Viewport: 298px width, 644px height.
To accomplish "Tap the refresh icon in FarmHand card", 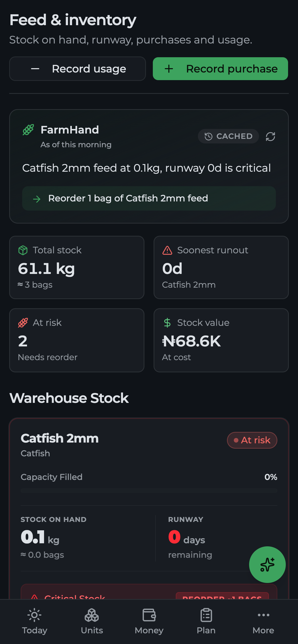I will pos(270,137).
